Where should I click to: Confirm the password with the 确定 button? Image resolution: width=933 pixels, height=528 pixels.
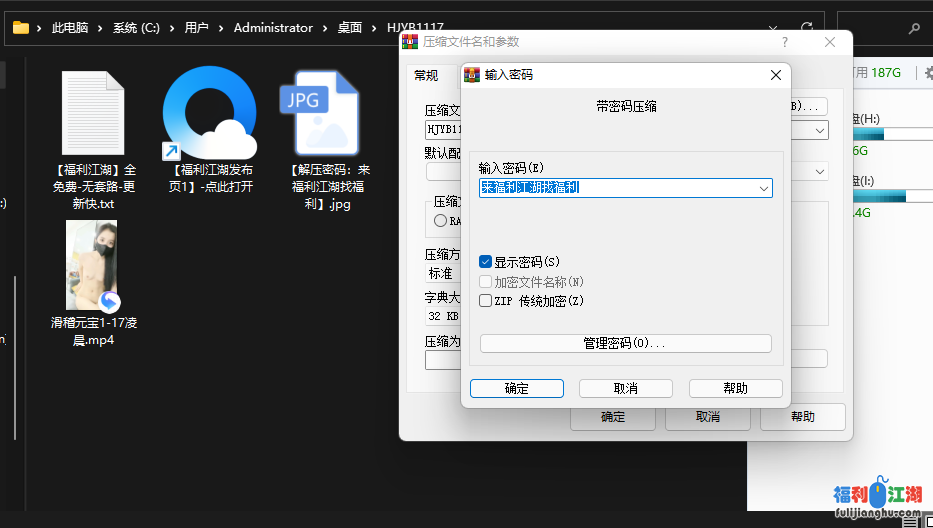[516, 388]
